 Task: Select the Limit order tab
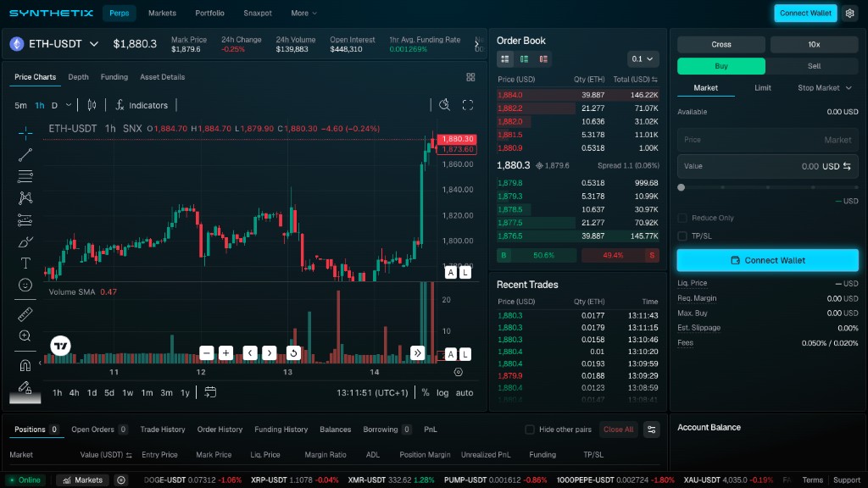point(763,88)
